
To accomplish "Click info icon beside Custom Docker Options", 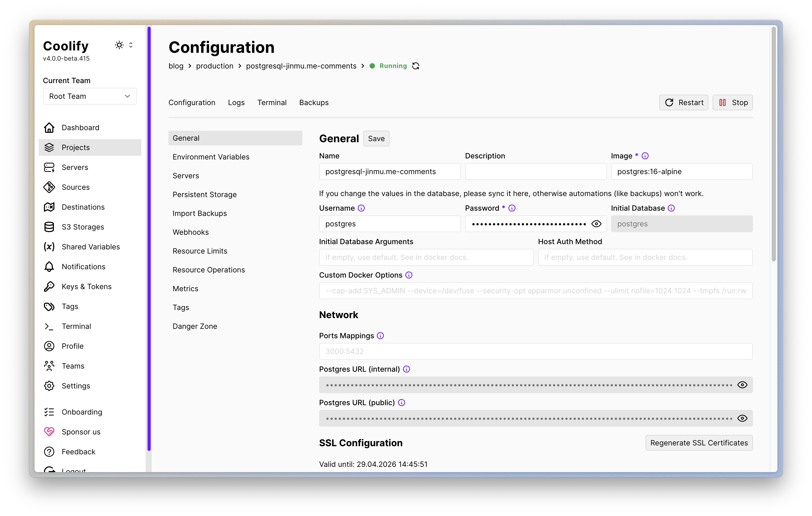I will tap(409, 275).
